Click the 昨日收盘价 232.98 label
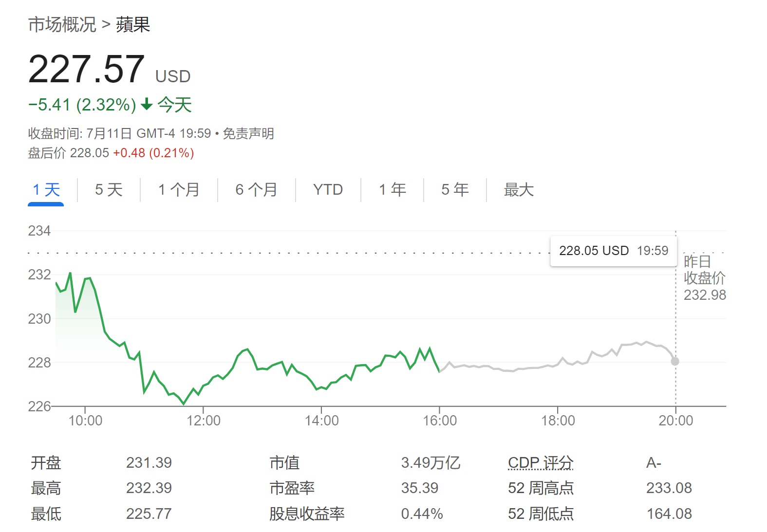The image size is (767, 532). [704, 278]
